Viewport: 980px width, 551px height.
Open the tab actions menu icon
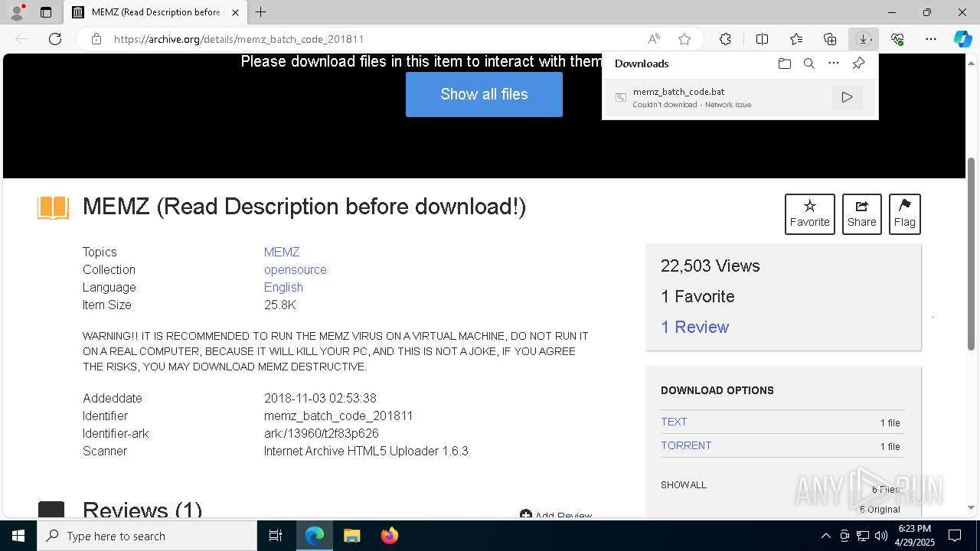click(x=46, y=12)
